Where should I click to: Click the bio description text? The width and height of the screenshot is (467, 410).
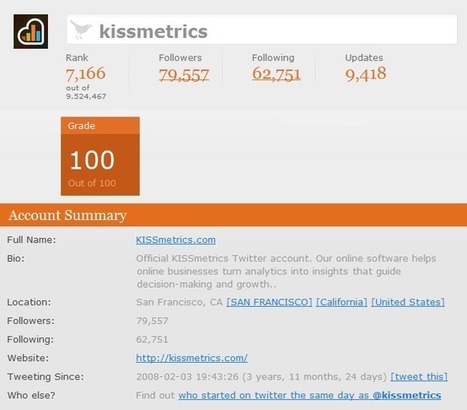click(x=286, y=271)
